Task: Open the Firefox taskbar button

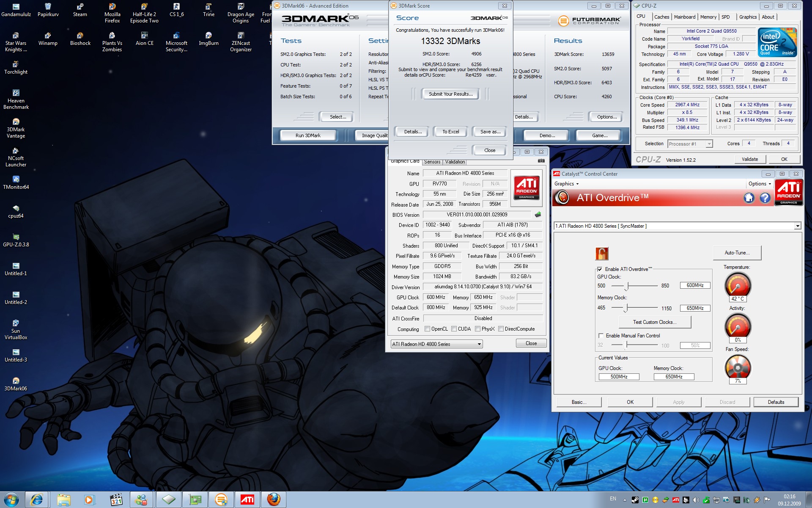Action: [273, 500]
